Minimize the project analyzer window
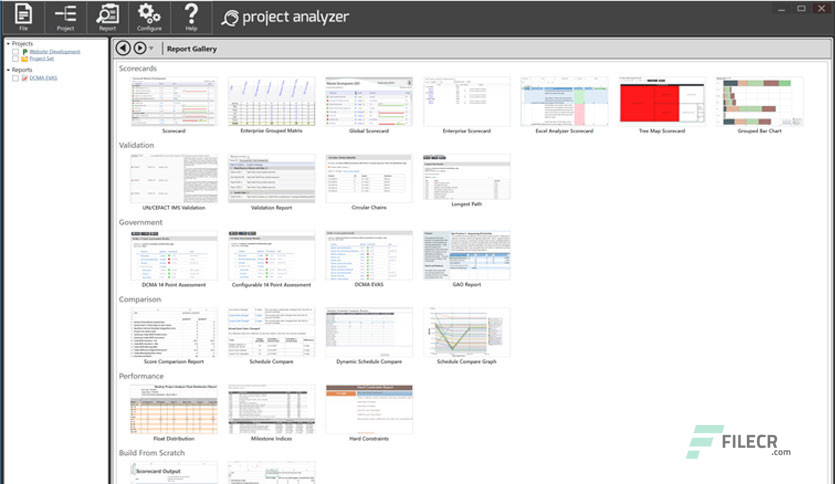This screenshot has height=484, width=836. tap(781, 9)
